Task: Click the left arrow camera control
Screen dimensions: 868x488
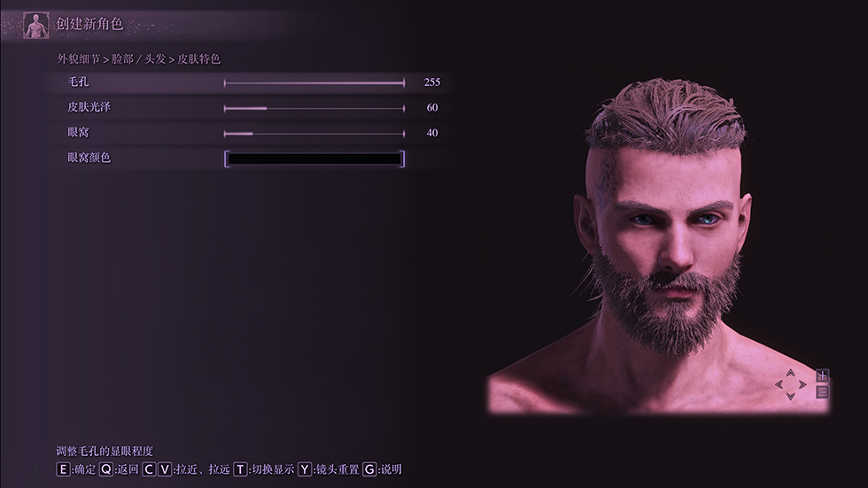Action: click(779, 384)
